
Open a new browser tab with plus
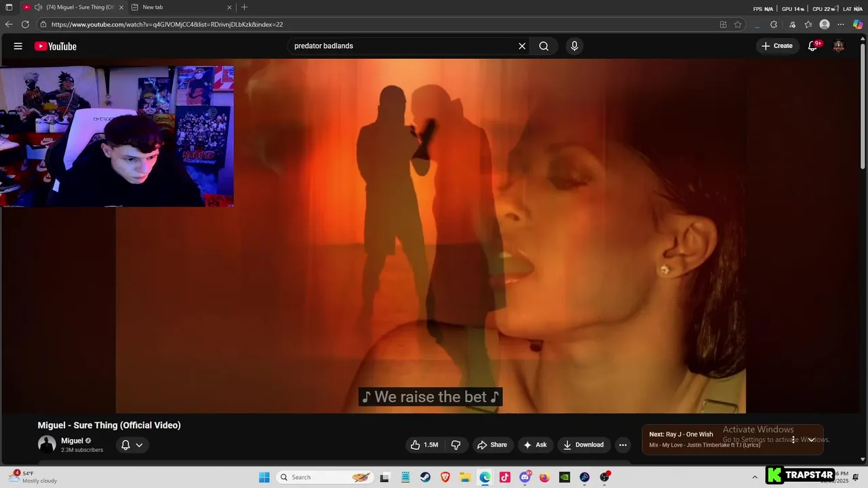(244, 7)
